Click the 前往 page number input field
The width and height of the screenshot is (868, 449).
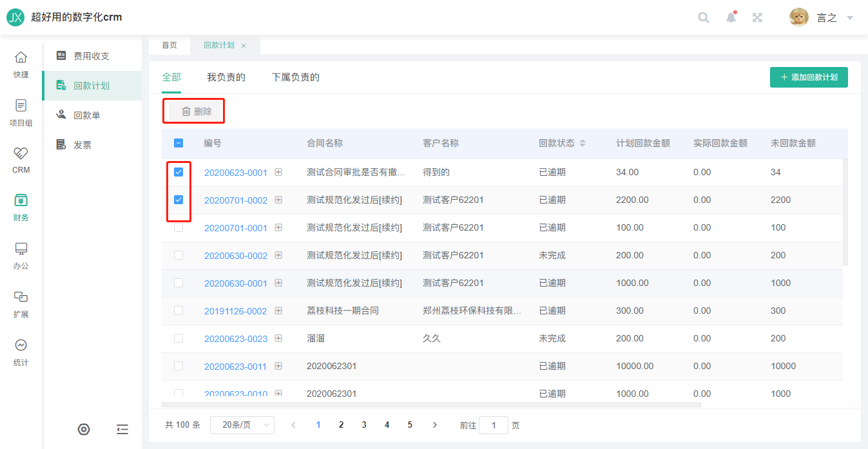[x=494, y=425]
